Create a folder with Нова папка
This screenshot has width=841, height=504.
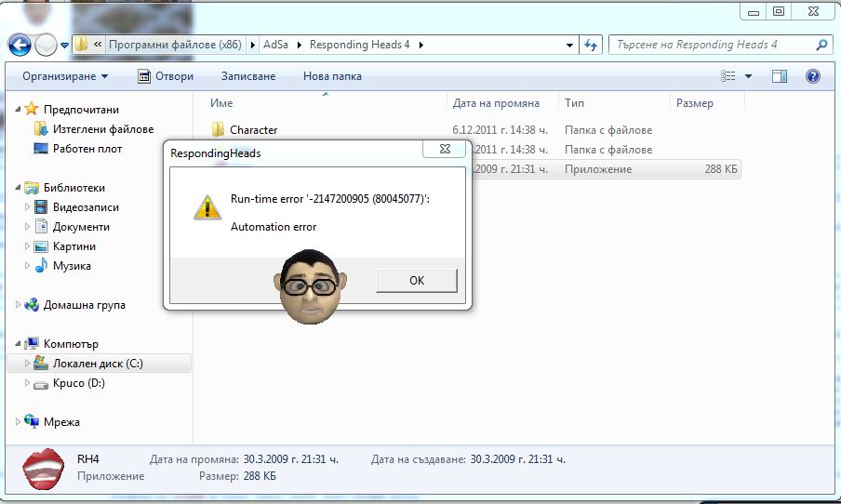coord(332,76)
